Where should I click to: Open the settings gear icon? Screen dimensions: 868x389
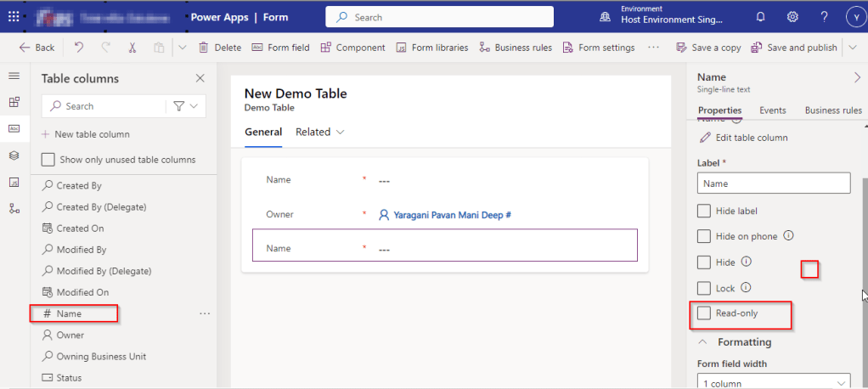click(792, 17)
